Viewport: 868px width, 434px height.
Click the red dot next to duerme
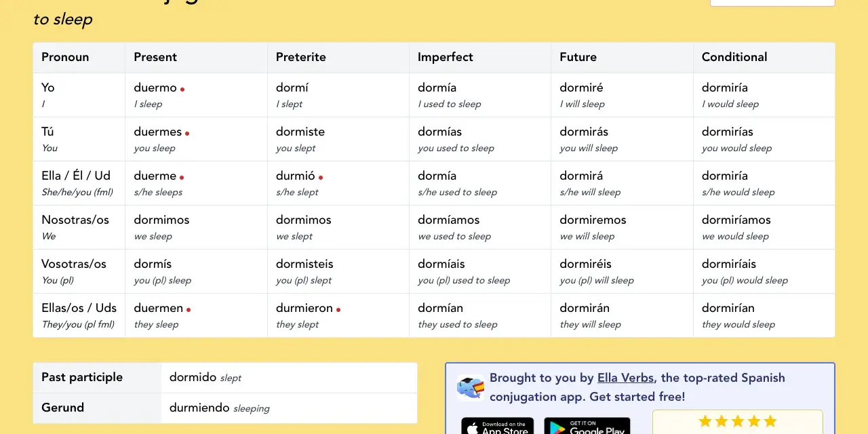point(182,178)
